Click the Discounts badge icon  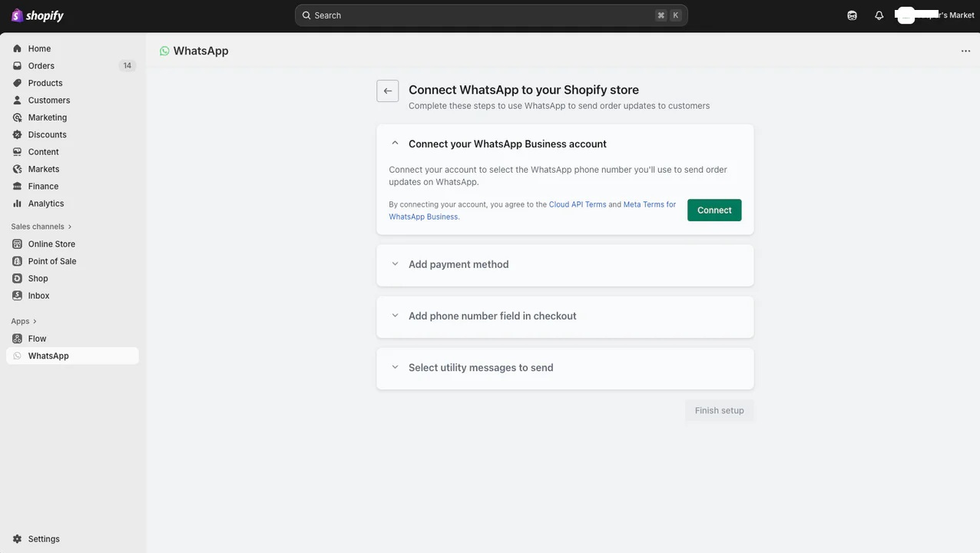pos(17,135)
